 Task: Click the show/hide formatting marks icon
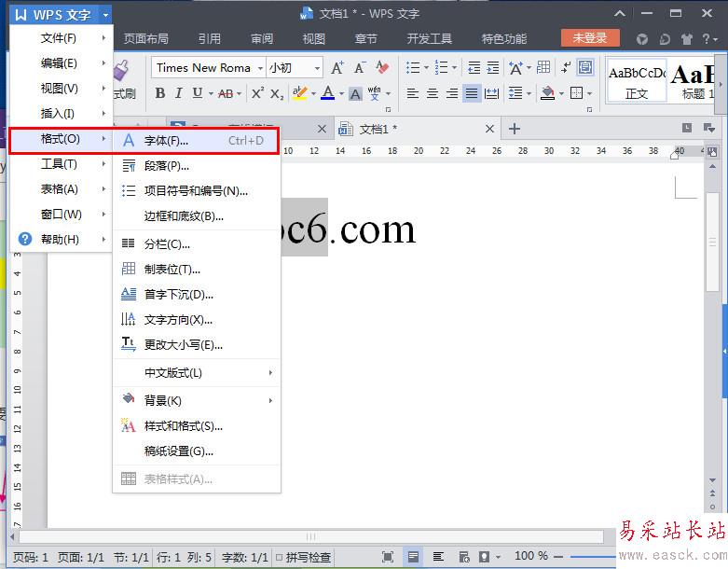click(565, 68)
